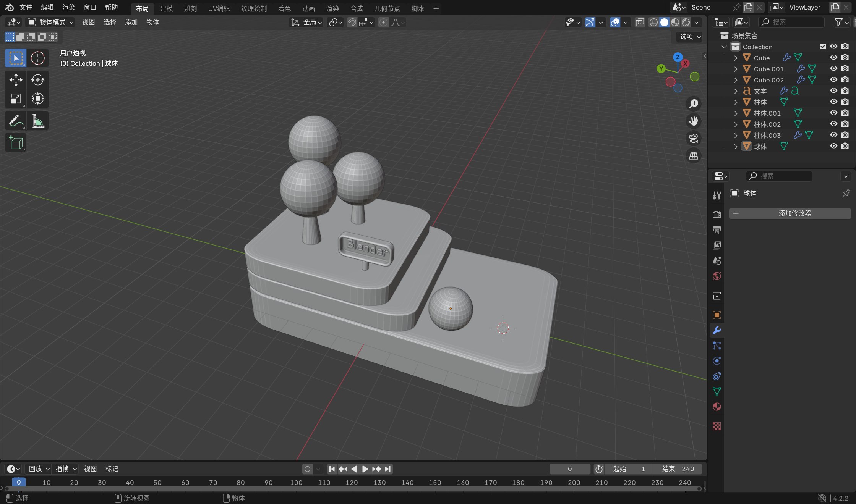The image size is (856, 504).
Task: Open the Material properties tab
Action: (717, 407)
